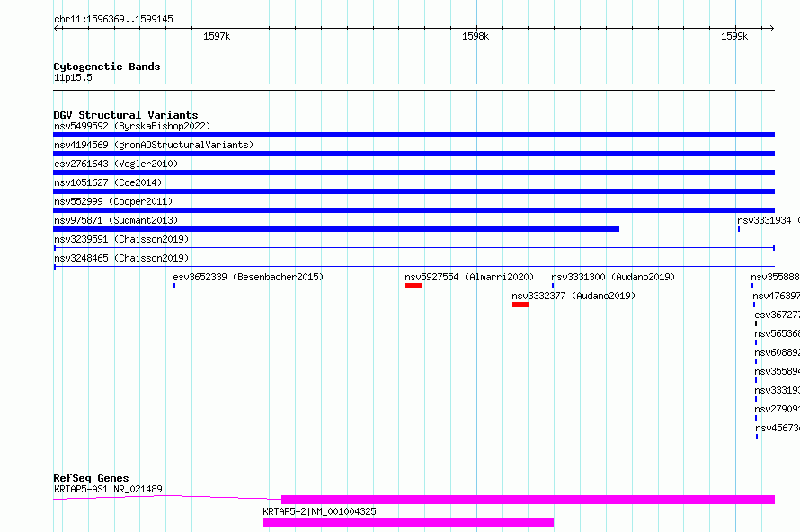800x532 pixels.
Task: Click the thin line feature under nsv3248465
Action: pos(413,267)
